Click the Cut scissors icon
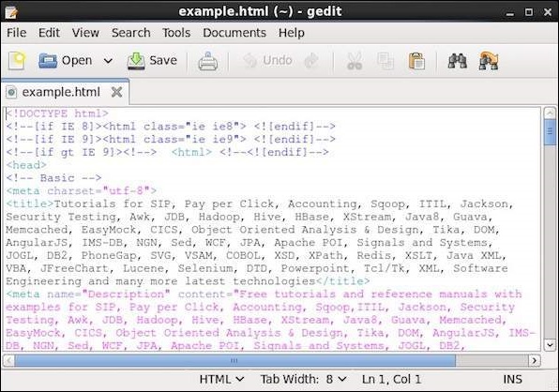This screenshot has height=392, width=559. click(355, 61)
